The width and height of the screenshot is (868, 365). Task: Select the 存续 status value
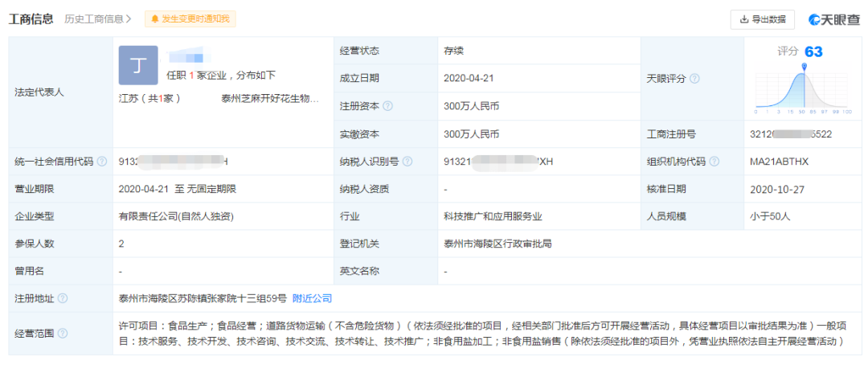[x=453, y=51]
